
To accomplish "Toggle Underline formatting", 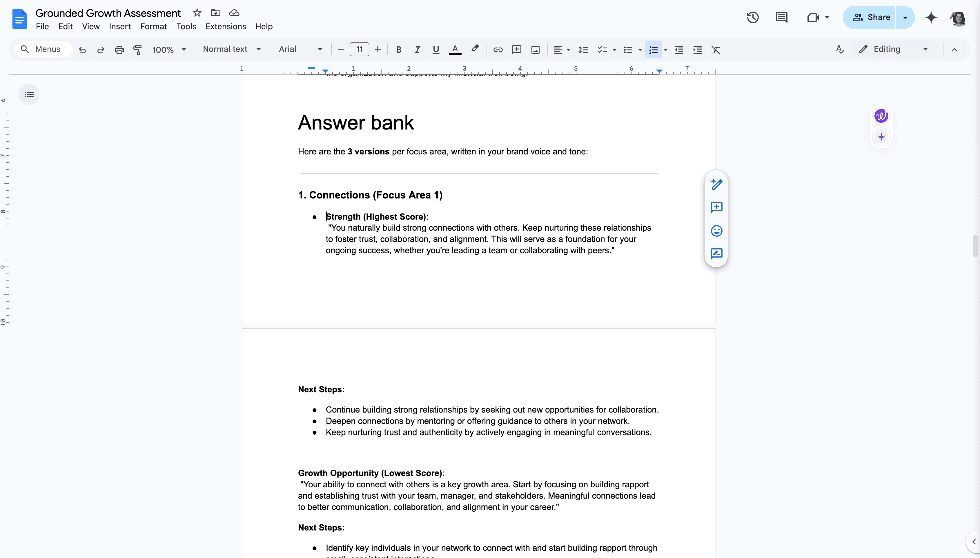I will point(435,50).
